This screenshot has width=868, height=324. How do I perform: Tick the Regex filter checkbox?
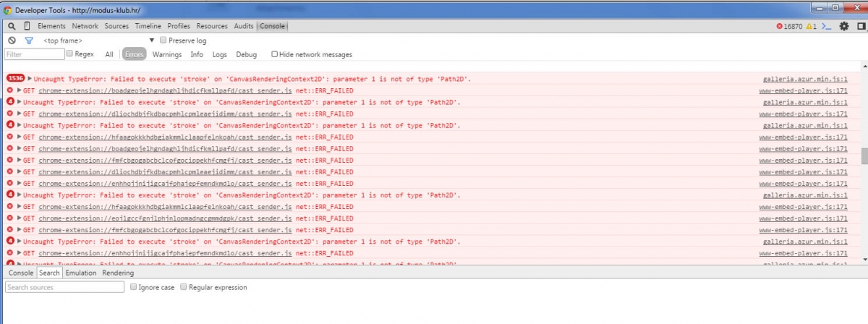click(x=70, y=54)
